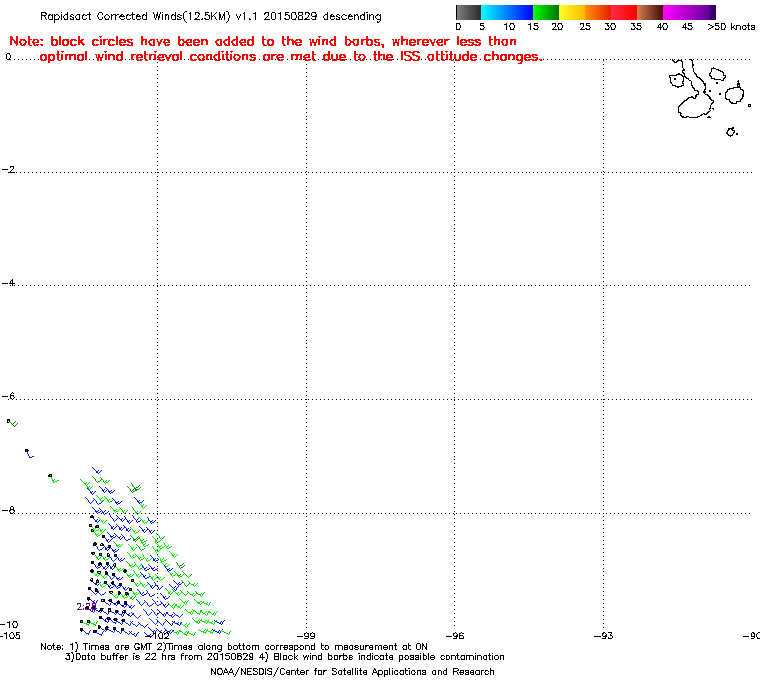Click the -2 latitude axis label

click(9, 169)
